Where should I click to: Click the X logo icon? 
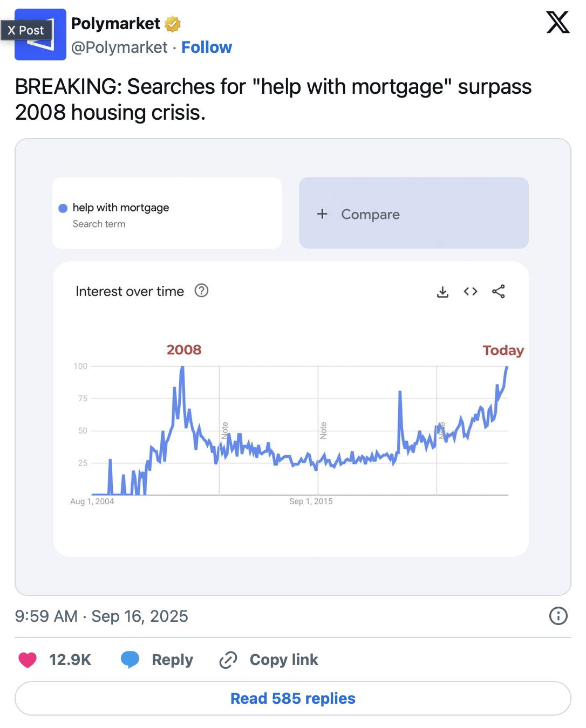[x=557, y=23]
